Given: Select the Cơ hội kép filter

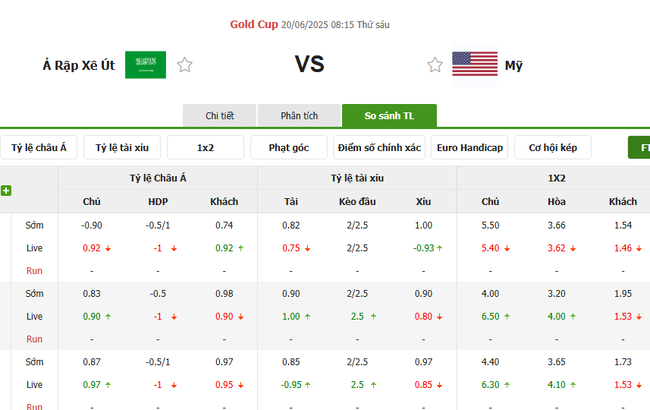Looking at the screenshot, I should 553,148.
